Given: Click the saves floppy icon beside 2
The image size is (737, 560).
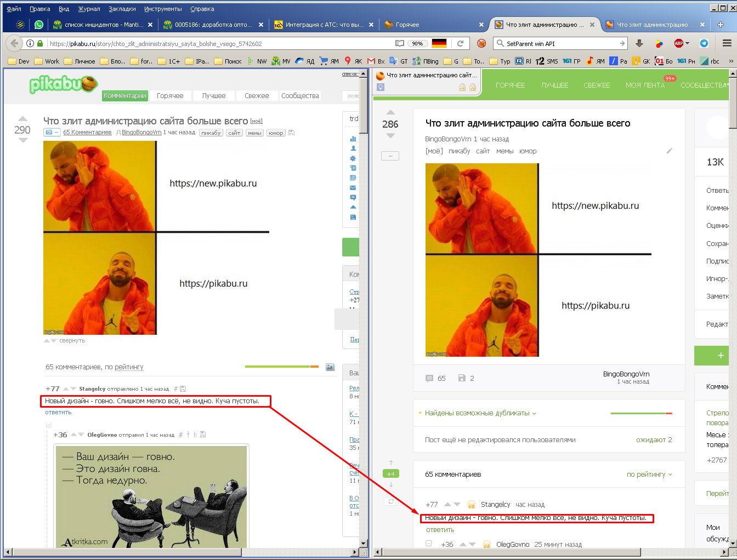Looking at the screenshot, I should point(462,378).
